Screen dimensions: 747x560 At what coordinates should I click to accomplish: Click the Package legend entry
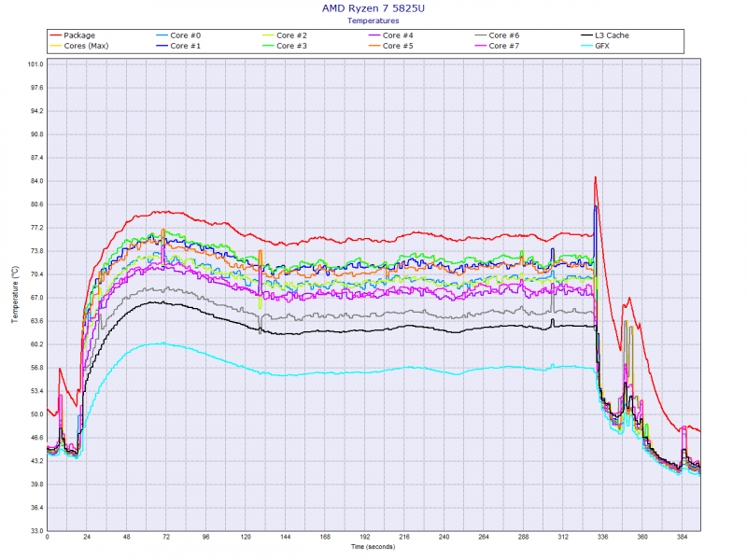point(78,35)
